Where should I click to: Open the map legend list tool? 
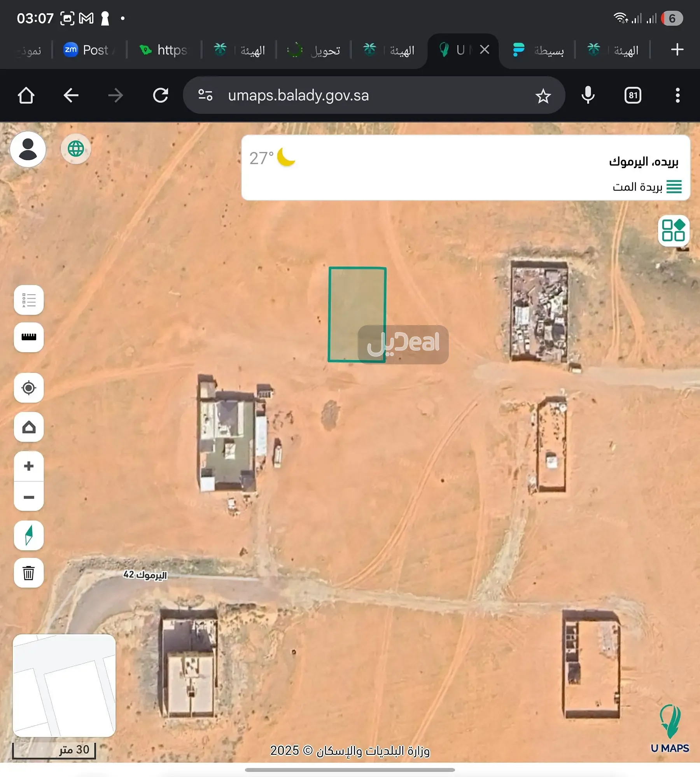coord(29,300)
